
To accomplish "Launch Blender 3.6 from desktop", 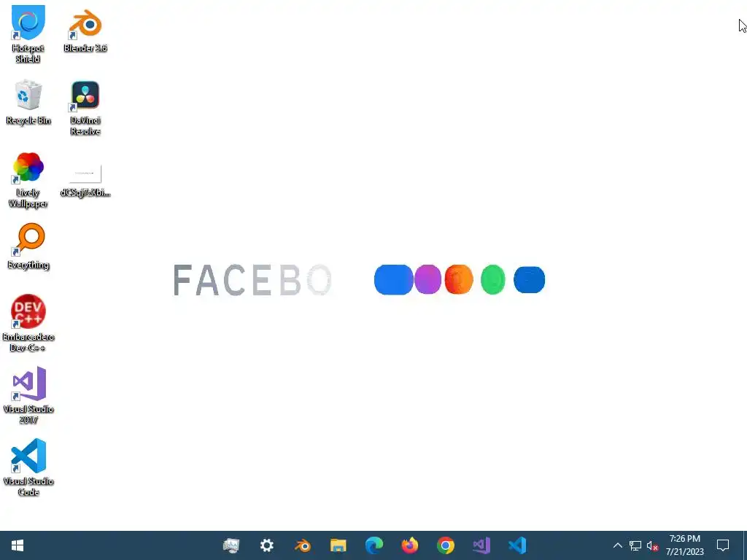I will [85, 30].
